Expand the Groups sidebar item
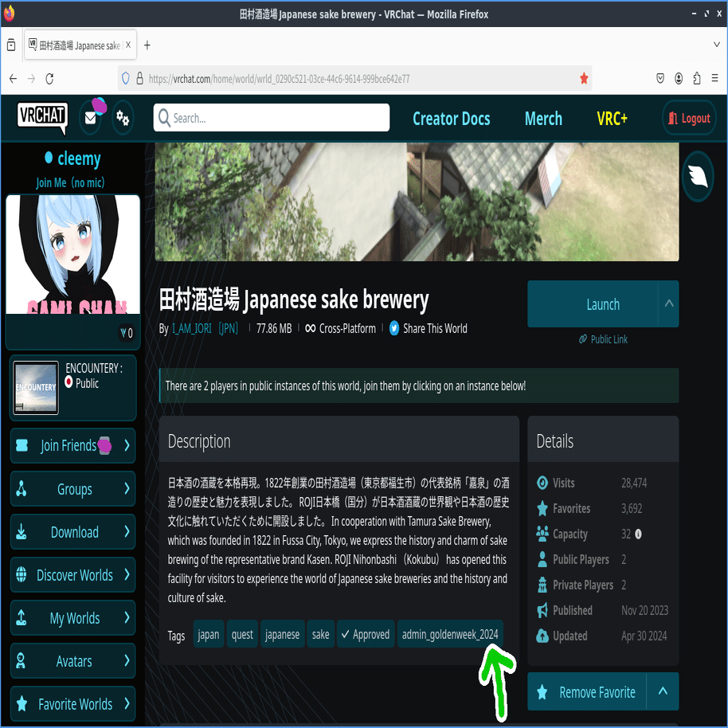Screen dimensions: 728x728 pos(127,488)
